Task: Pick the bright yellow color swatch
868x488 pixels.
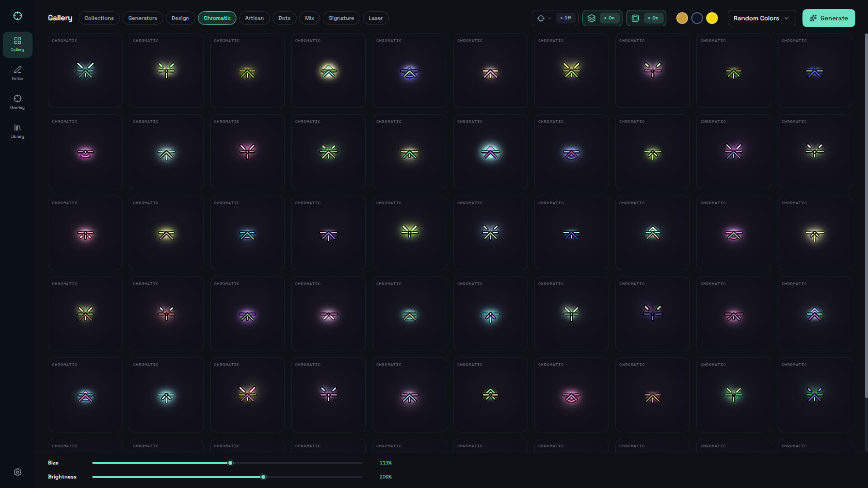Action: tap(712, 18)
